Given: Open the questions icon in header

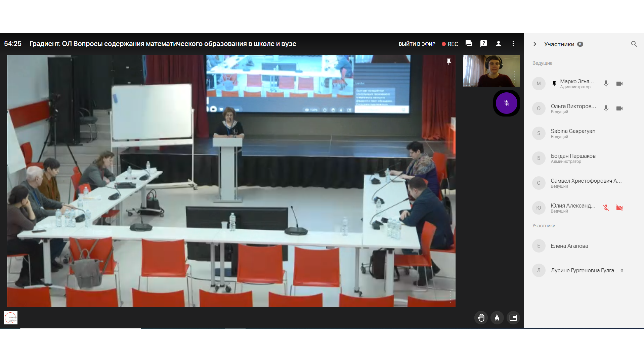Looking at the screenshot, I should 483,44.
